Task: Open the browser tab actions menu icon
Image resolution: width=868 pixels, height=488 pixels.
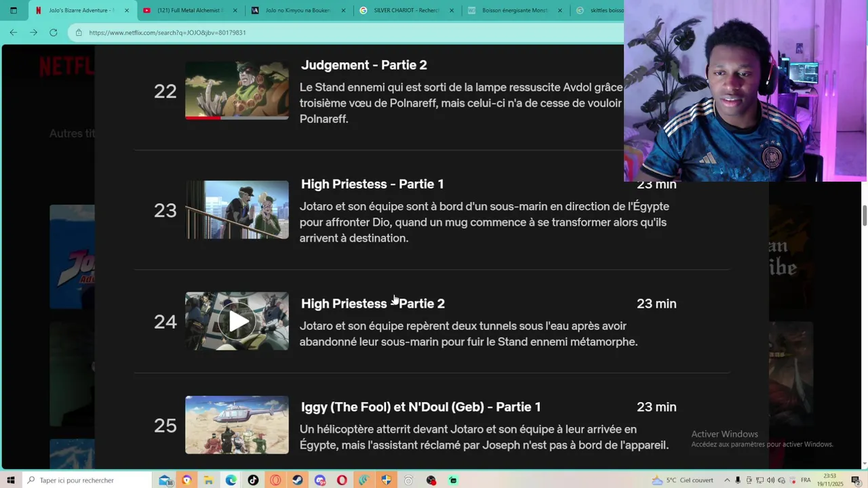Action: click(x=13, y=10)
